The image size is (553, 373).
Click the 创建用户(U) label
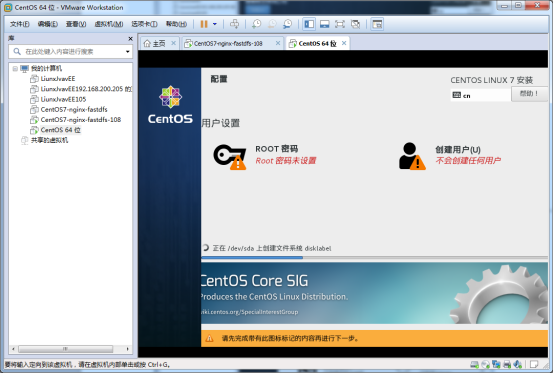click(458, 149)
